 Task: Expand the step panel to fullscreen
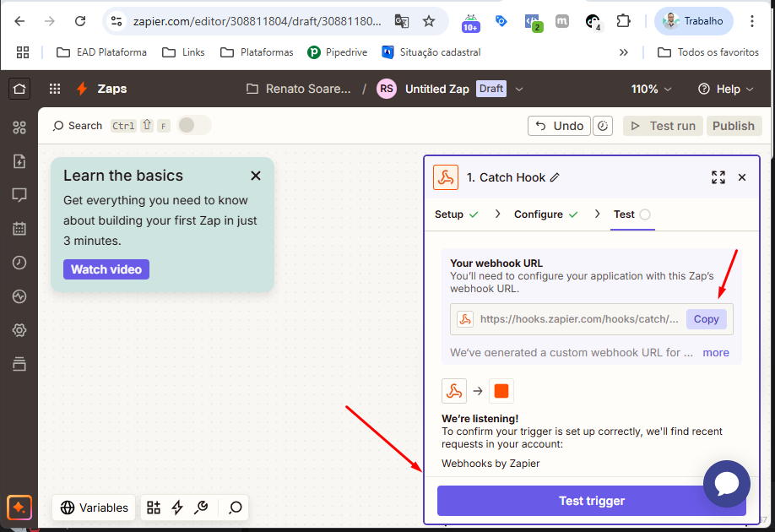pyautogui.click(x=718, y=177)
